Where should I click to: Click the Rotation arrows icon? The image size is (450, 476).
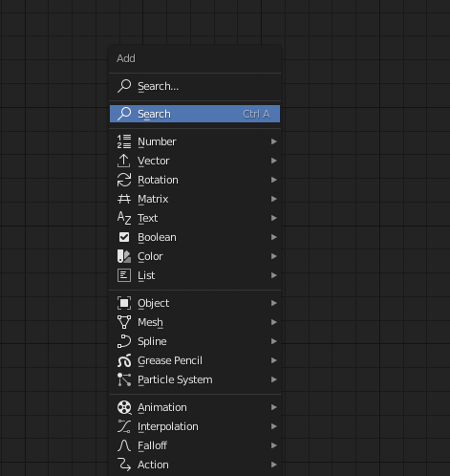click(x=124, y=180)
